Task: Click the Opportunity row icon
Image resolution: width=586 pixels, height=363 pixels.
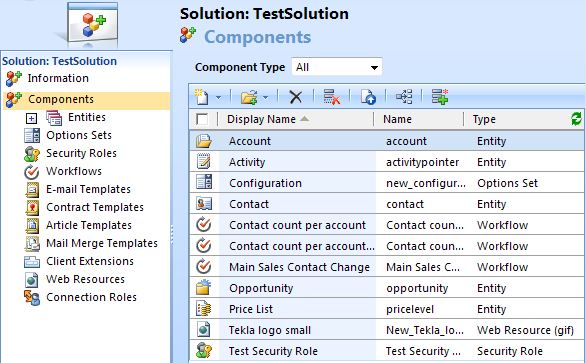Action: 204,288
